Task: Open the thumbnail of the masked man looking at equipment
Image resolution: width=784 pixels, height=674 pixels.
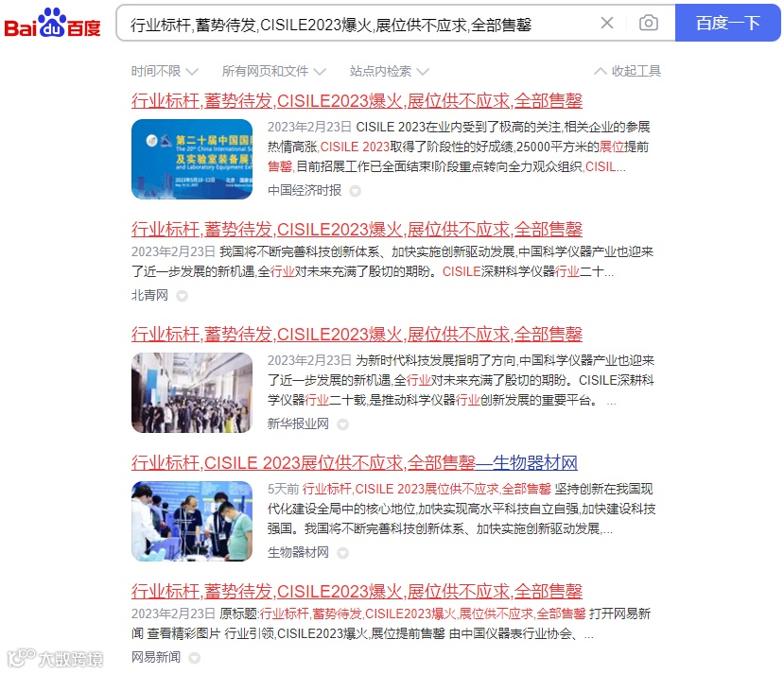Action: click(192, 521)
